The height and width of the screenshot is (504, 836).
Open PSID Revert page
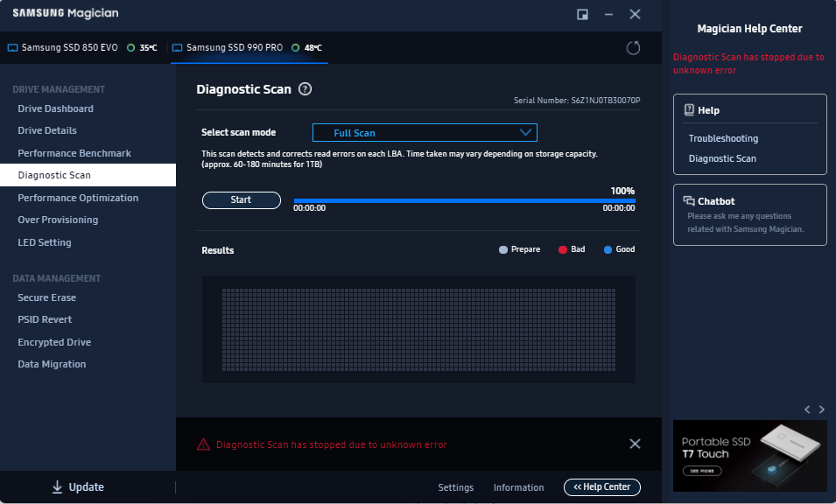(x=45, y=319)
